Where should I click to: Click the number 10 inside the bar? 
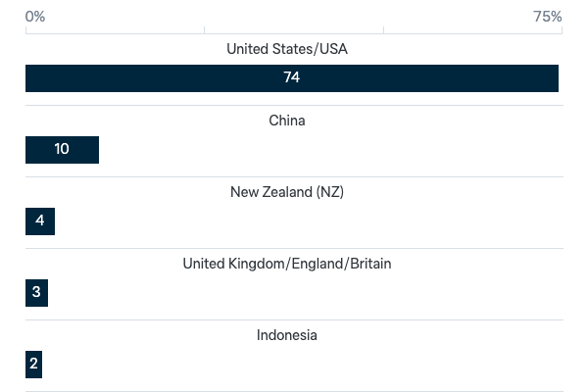pos(62,149)
